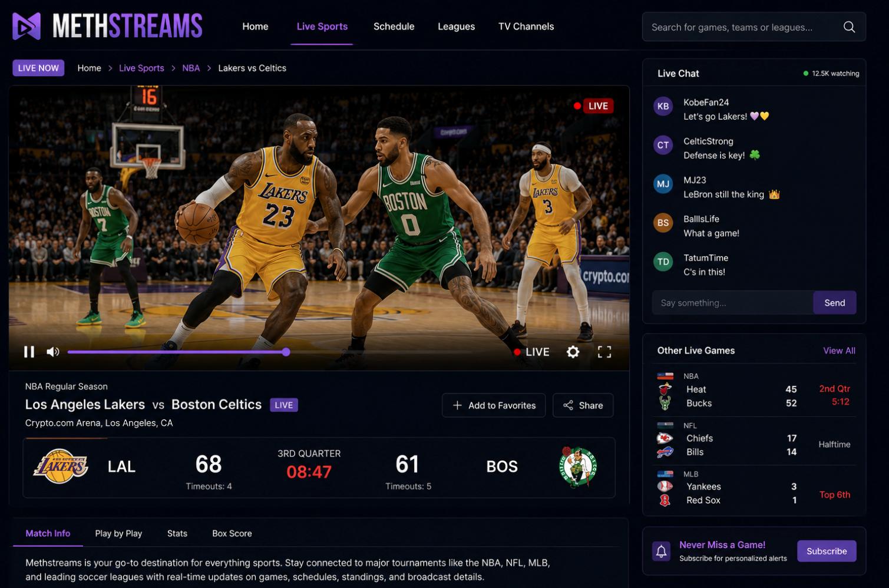Click the 2nd Qtr 5:12 status
Screen dimensions: 889x588
pyautogui.click(x=835, y=395)
